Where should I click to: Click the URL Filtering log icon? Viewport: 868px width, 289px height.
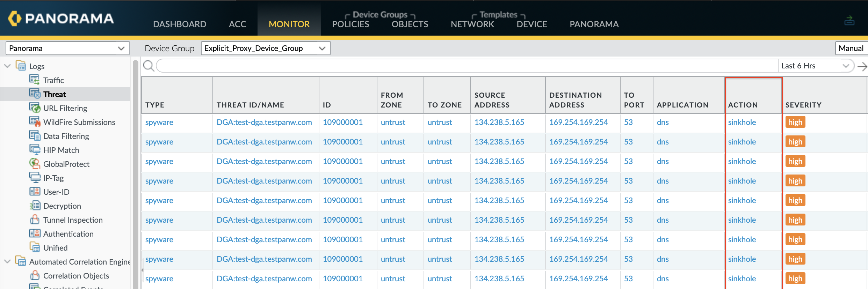[x=34, y=108]
